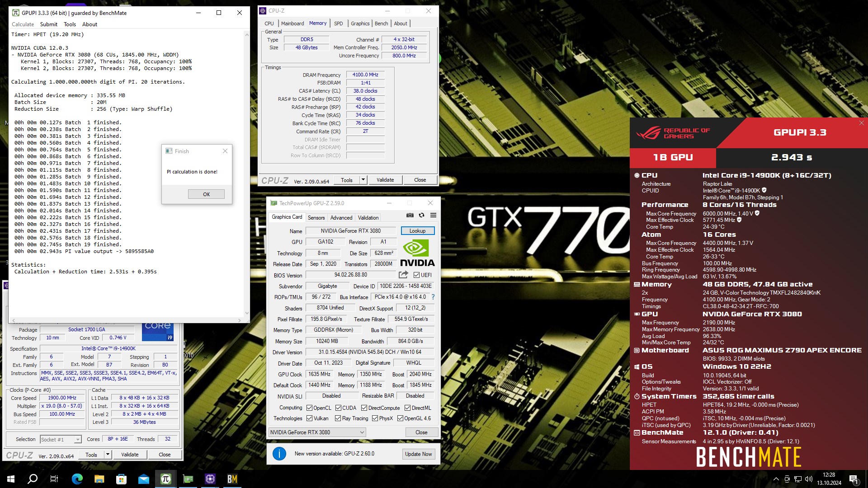The width and height of the screenshot is (868, 488).
Task: Toggle the CUDA checkbox
Action: pos(338,408)
